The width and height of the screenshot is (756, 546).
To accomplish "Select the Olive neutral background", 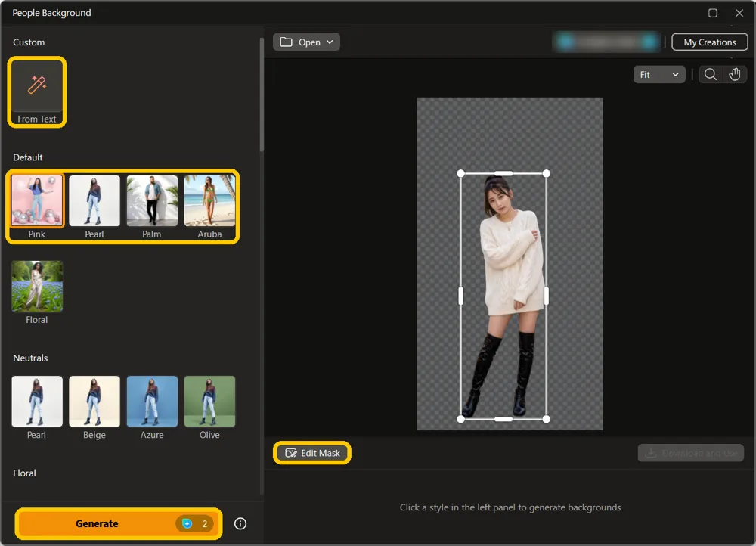I will (209, 402).
